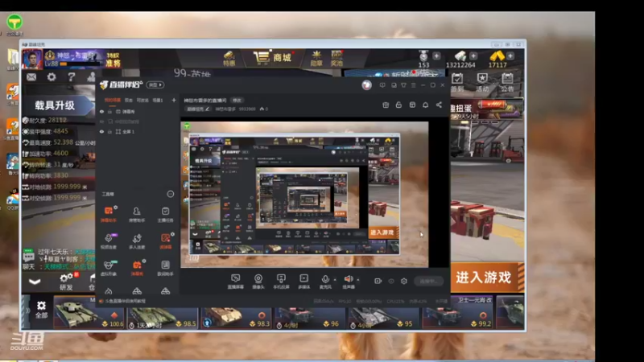644x362 pixels.
Task: Switch to the 场景1 scene tab
Action: pyautogui.click(x=158, y=100)
